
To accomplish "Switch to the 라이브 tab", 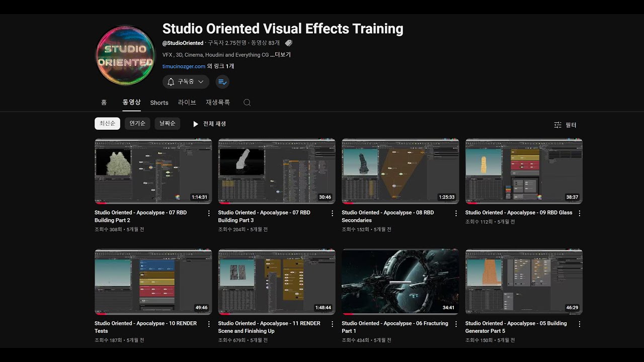I will (187, 102).
